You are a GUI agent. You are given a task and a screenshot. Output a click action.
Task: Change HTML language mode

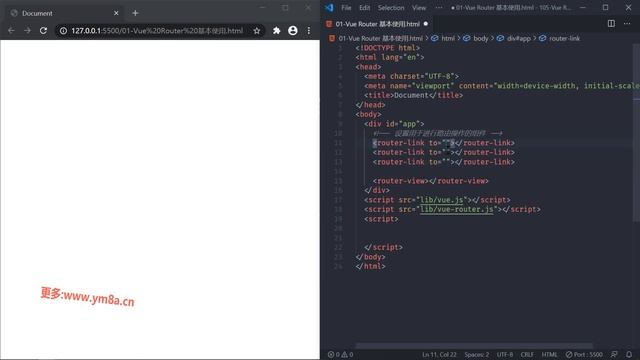click(x=549, y=355)
